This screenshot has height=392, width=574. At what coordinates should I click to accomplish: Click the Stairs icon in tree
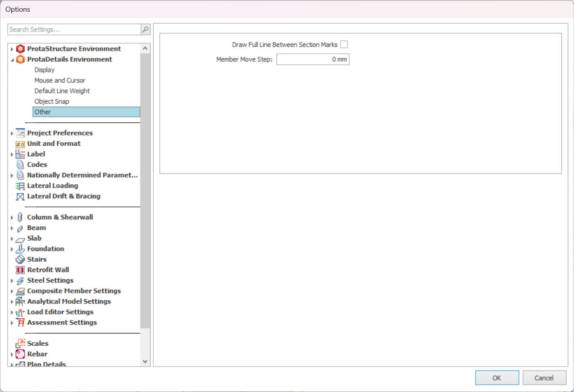[20, 260]
